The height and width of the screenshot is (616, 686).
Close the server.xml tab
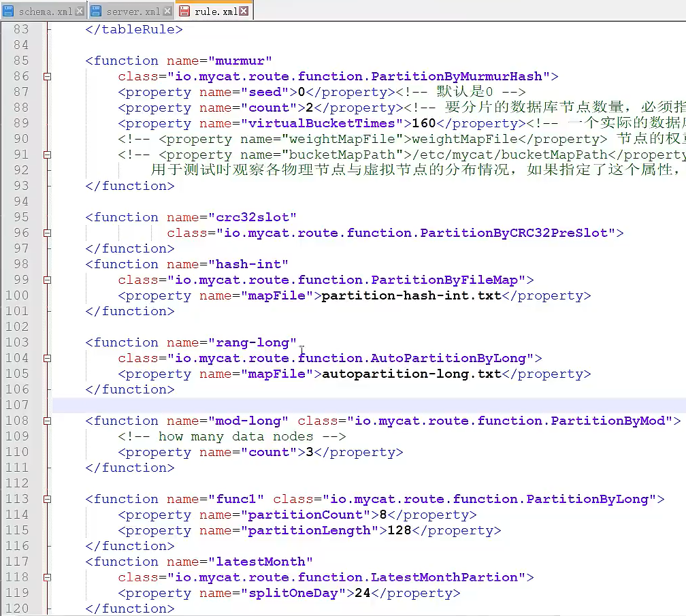(x=167, y=12)
